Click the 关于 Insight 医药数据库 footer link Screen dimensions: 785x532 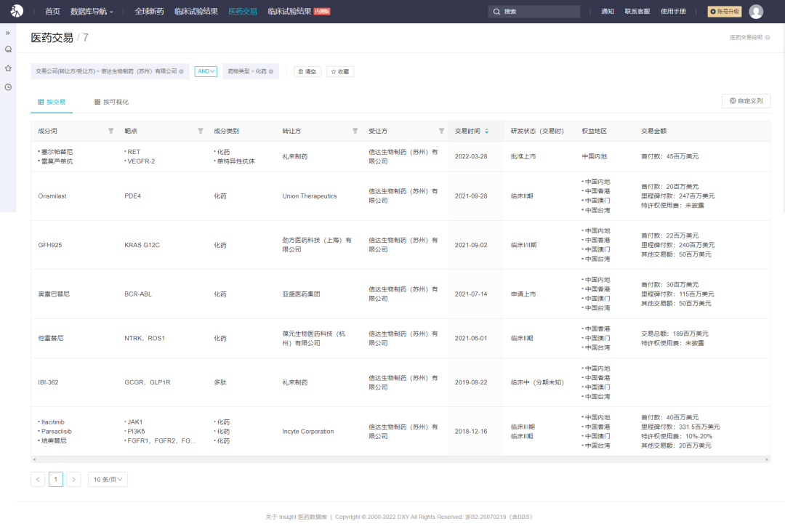coord(297,517)
